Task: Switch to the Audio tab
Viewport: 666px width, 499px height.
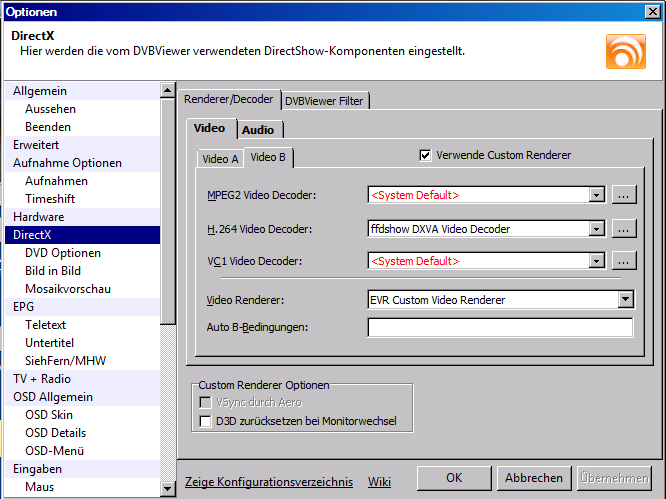Action: 258,129
